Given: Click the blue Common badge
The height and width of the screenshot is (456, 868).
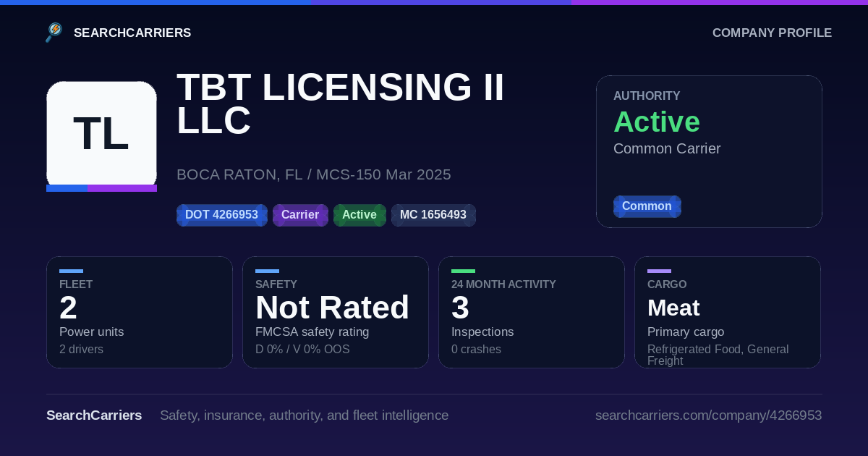Looking at the screenshot, I should [x=647, y=206].
